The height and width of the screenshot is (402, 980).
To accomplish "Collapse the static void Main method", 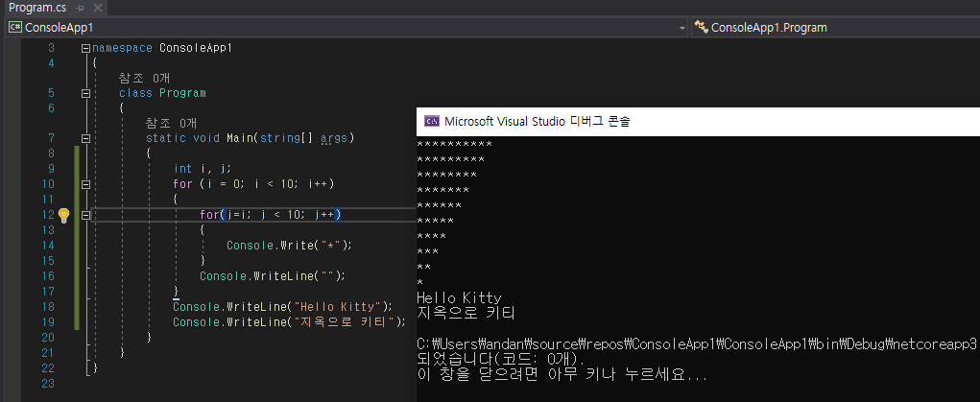I will pos(85,138).
